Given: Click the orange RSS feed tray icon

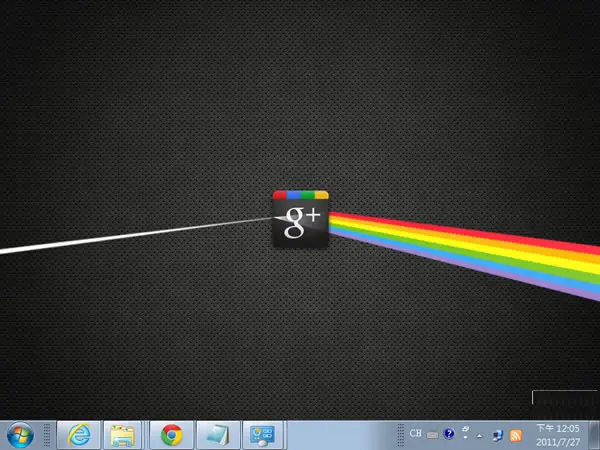Looking at the screenshot, I should click(516, 435).
